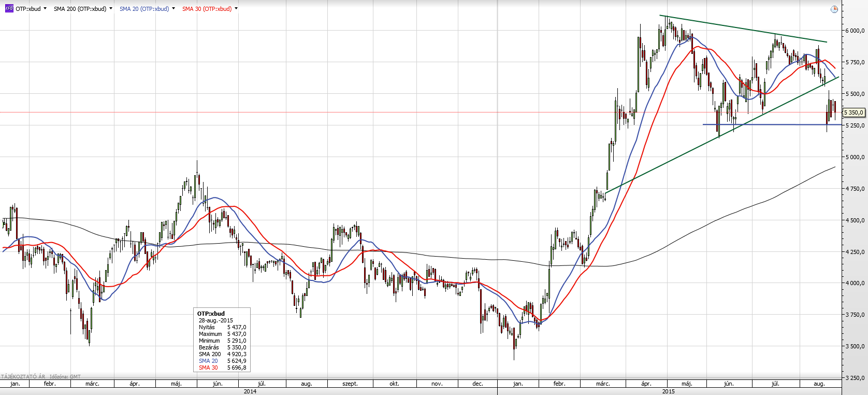Screen dimensions: 868x395
Task: Expand the SMA 30 (OTP:xbud) indicator menu
Action: pyautogui.click(x=236, y=9)
